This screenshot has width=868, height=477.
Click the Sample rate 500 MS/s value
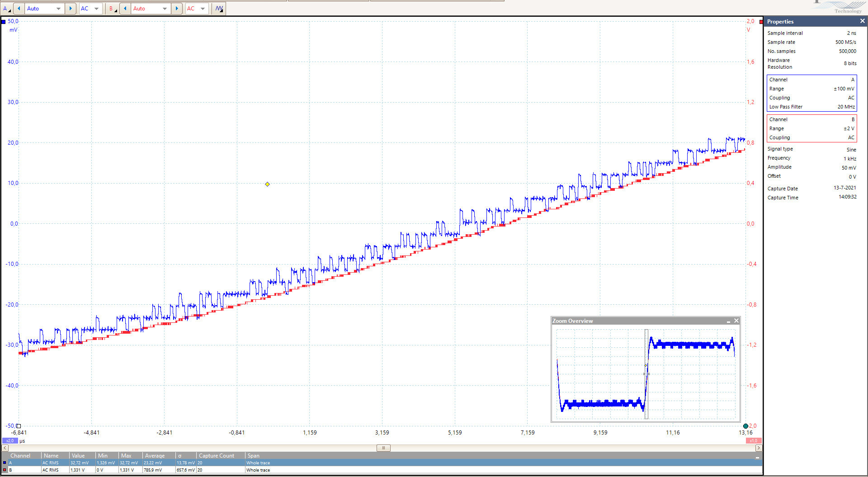845,42
